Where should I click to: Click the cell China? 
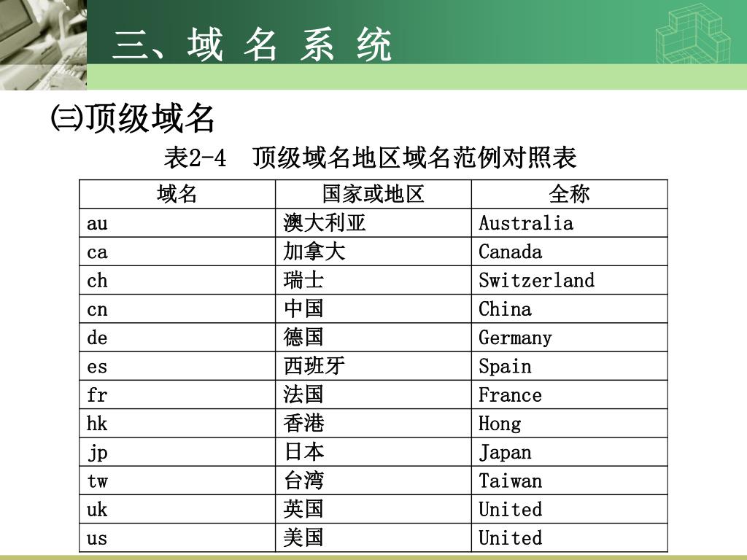click(x=569, y=308)
